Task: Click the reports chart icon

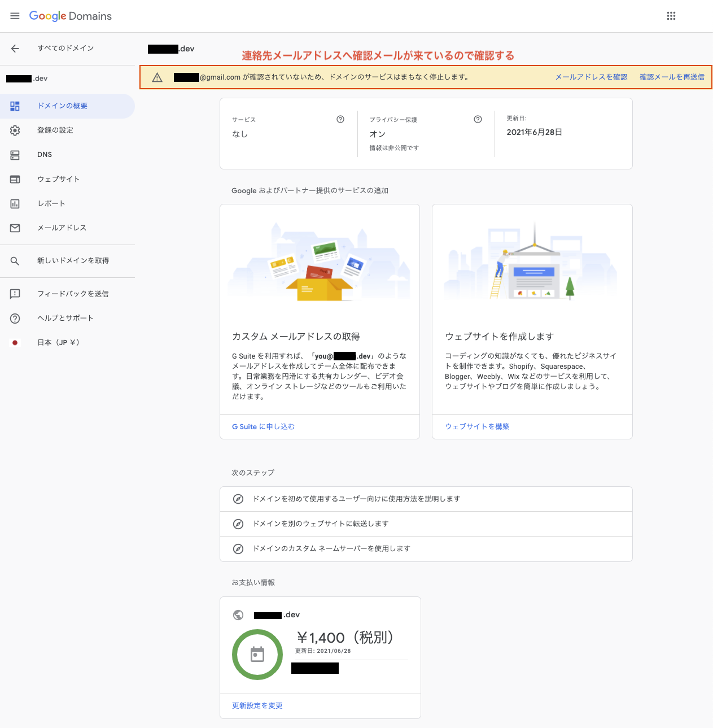Action: pyautogui.click(x=15, y=204)
